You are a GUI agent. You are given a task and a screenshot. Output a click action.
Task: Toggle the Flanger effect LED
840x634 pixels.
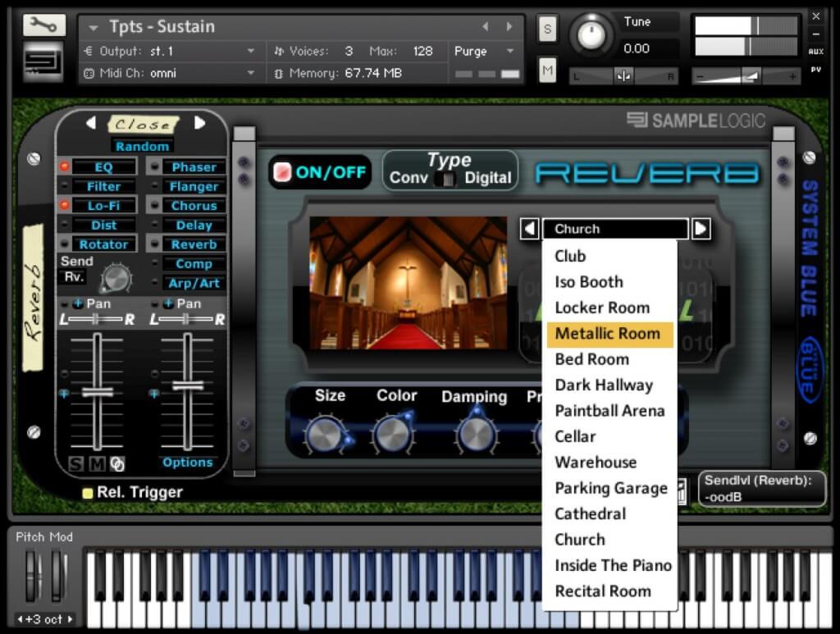[154, 186]
